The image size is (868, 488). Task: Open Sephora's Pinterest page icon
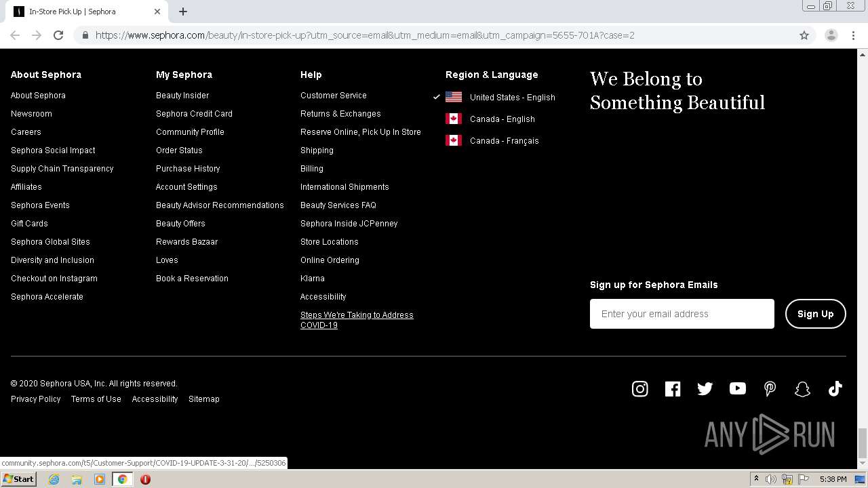click(770, 388)
